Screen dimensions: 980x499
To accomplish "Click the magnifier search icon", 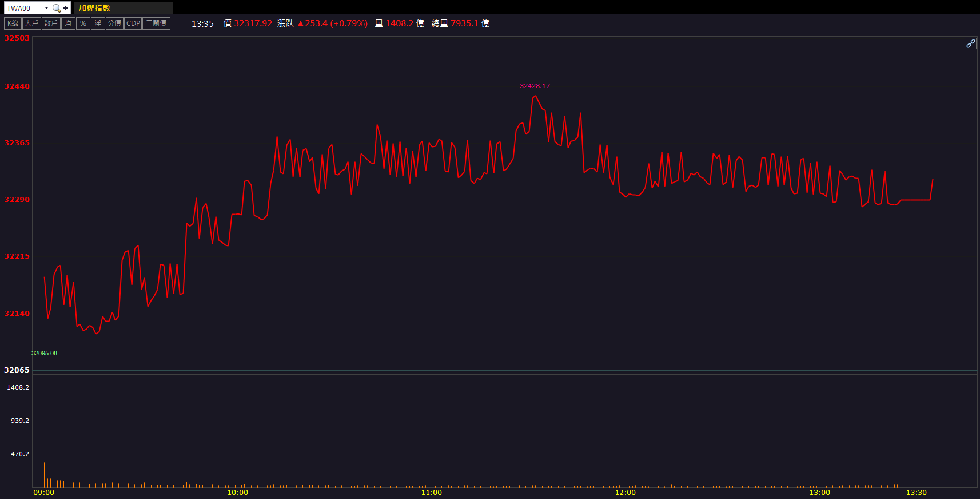I will 56,8.
